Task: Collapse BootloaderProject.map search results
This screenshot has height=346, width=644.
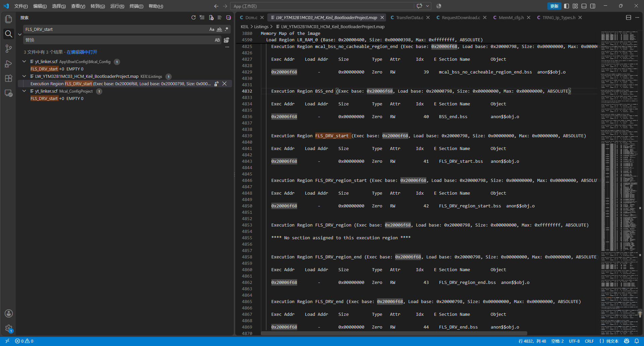Action: click(x=24, y=76)
